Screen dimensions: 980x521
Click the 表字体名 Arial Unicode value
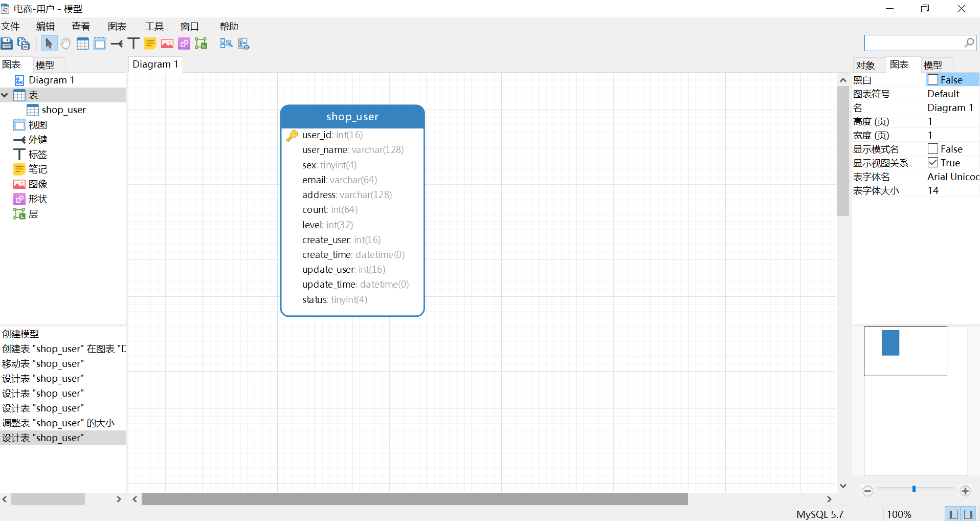point(953,177)
